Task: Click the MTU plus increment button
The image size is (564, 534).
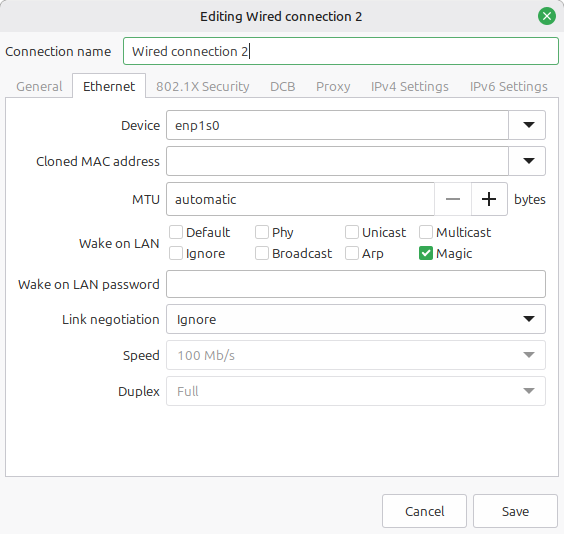Action: [489, 199]
